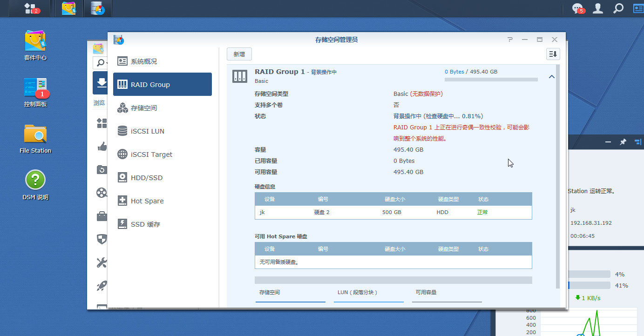The width and height of the screenshot is (644, 336).
Task: Open 套件中心 desktop shortcut
Action: (x=35, y=46)
